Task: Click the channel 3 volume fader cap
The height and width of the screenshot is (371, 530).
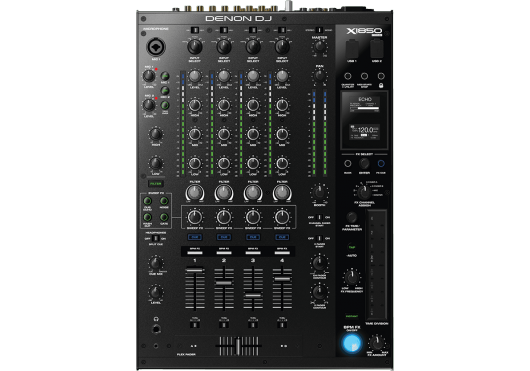Action: 253,296
